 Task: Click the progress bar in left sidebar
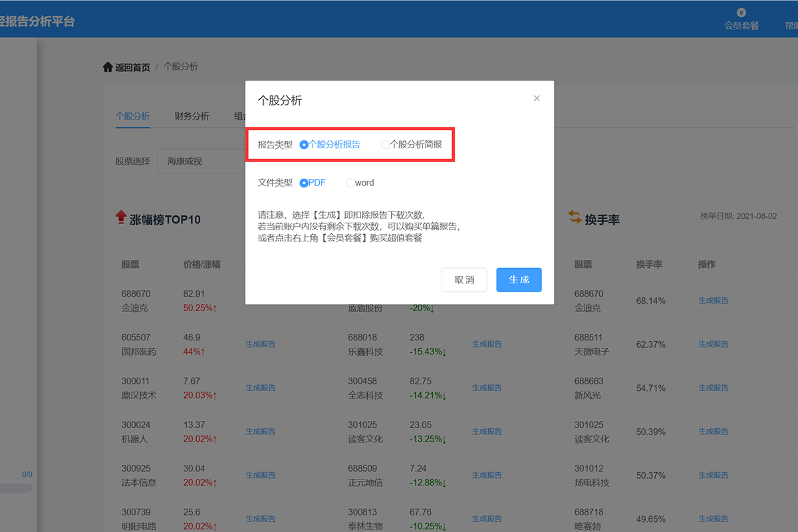click(16, 487)
